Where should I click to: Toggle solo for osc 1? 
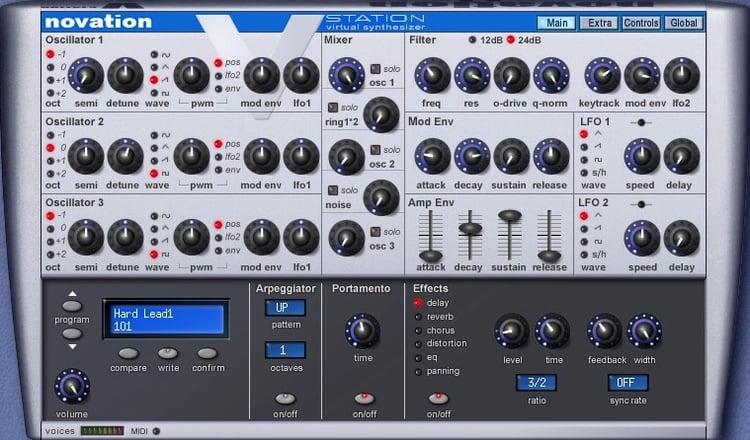375,69
